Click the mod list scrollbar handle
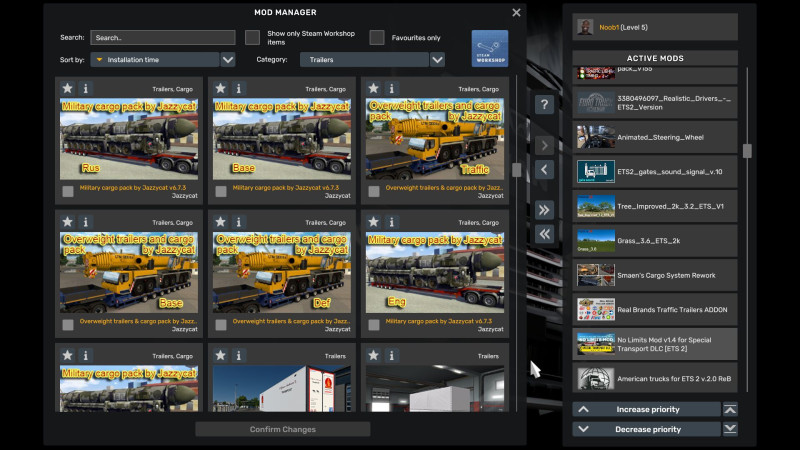The height and width of the screenshot is (450, 800). coord(516,170)
